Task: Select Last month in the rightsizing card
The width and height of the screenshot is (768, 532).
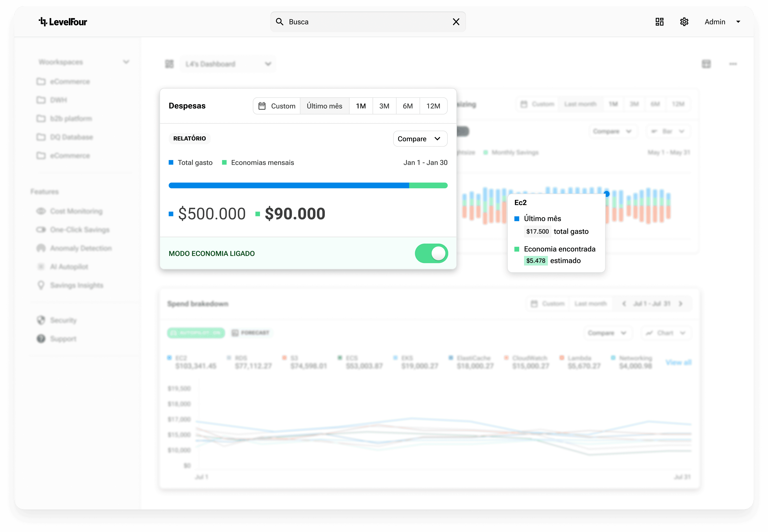Action: (x=580, y=104)
